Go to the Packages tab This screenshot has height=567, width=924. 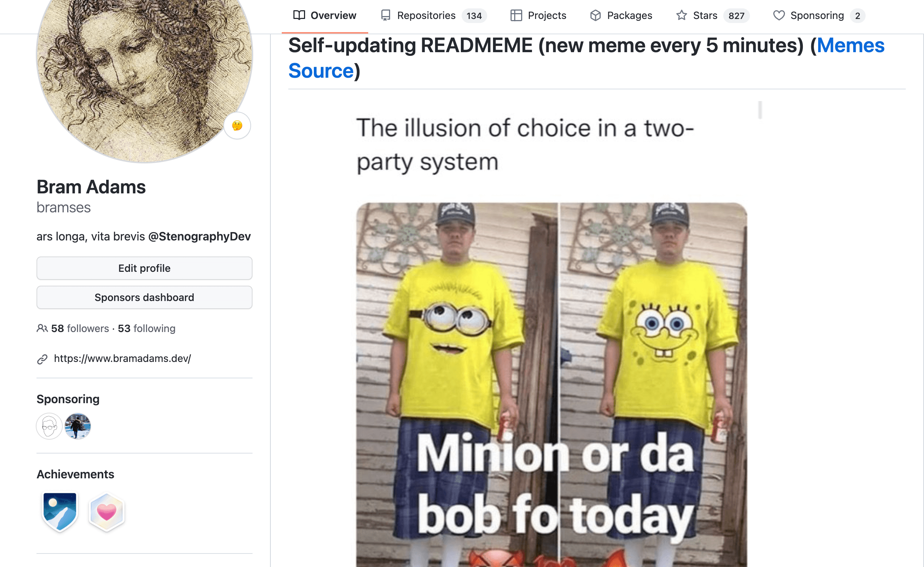pos(621,15)
